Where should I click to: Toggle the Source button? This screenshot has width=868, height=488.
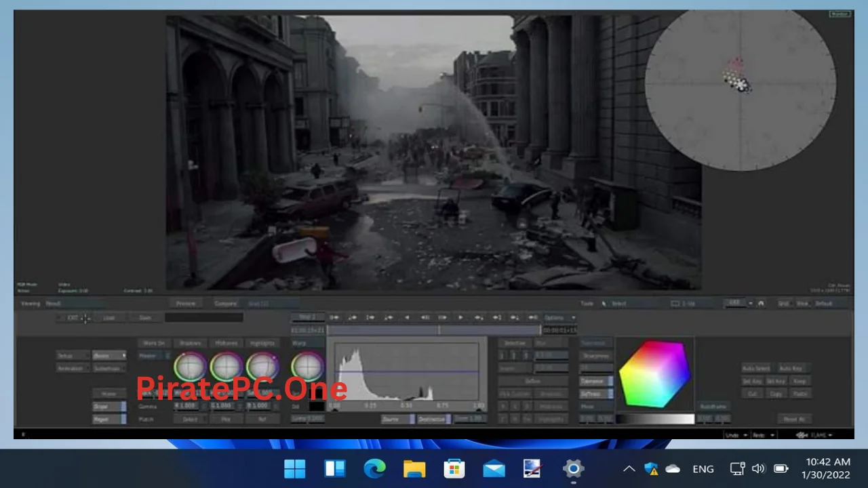(398, 420)
